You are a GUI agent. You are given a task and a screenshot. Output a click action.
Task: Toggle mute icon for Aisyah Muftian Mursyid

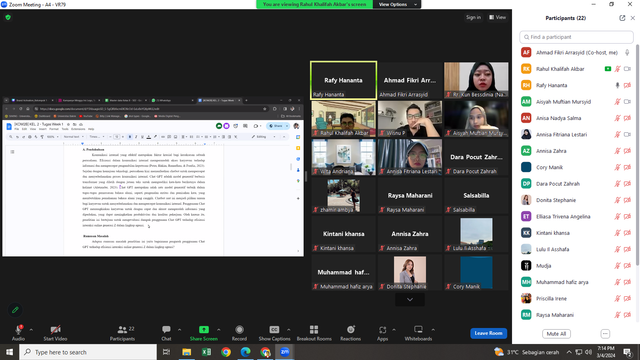[x=618, y=102]
